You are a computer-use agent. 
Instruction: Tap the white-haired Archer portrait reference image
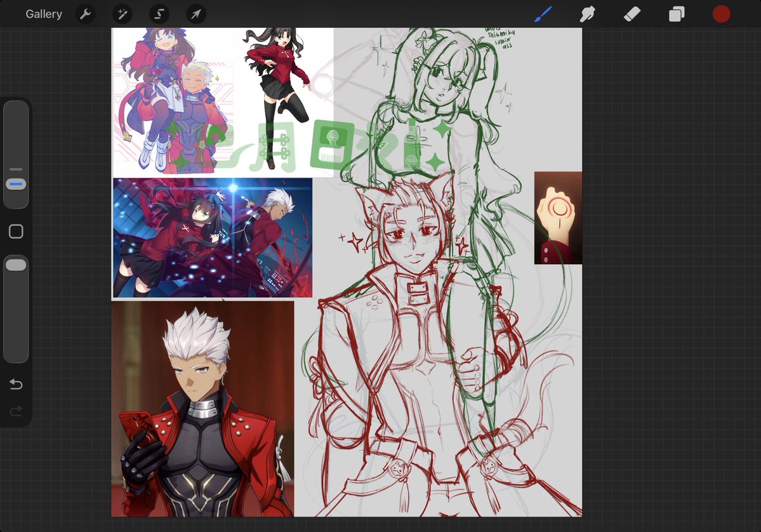tap(203, 409)
